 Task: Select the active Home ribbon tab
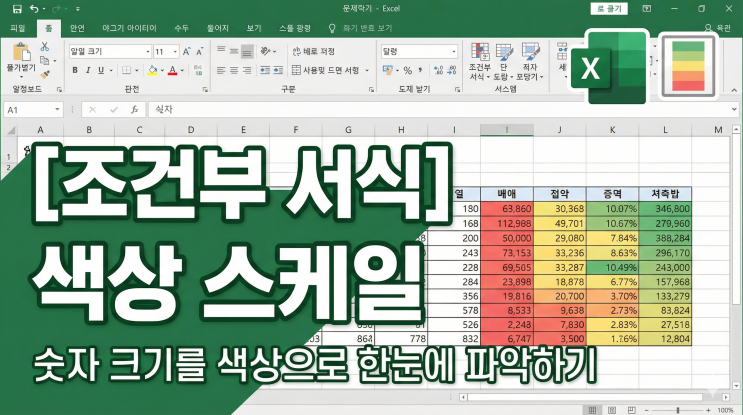point(49,28)
